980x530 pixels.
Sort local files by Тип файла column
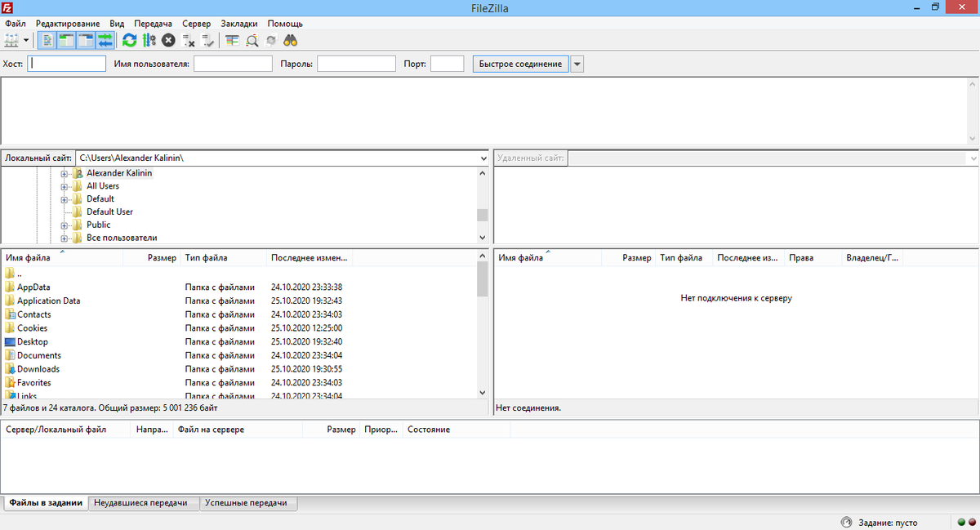click(x=224, y=258)
